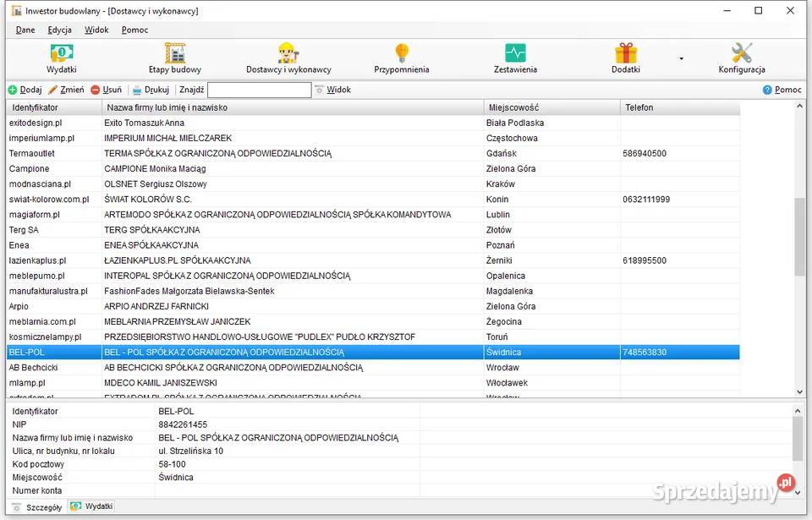Select Dostawcy i wykonawcy worker icon
Screen dimensions: 812x520
288,54
